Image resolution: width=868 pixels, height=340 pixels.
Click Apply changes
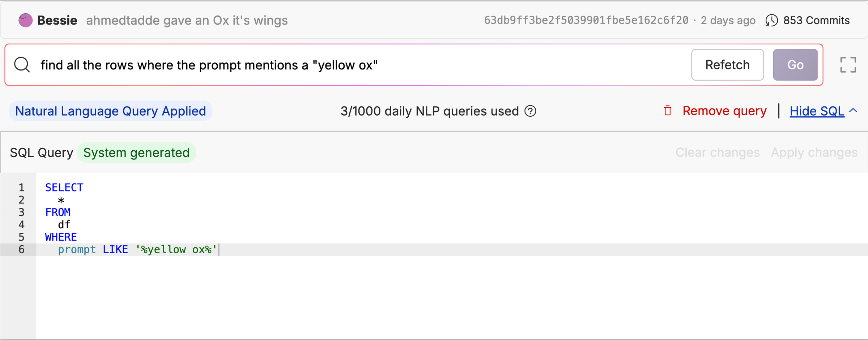[813, 152]
